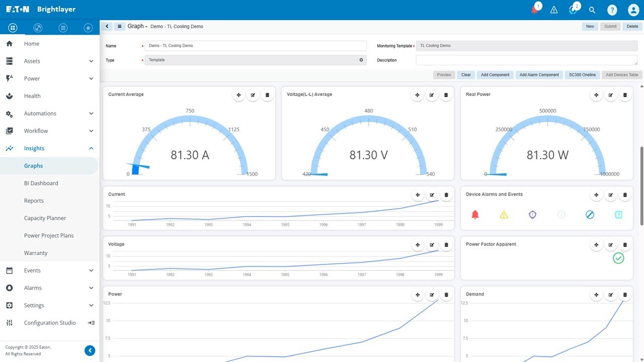Click the move crosshair icon on Real Power
This screenshot has width=644, height=362.
tap(596, 95)
